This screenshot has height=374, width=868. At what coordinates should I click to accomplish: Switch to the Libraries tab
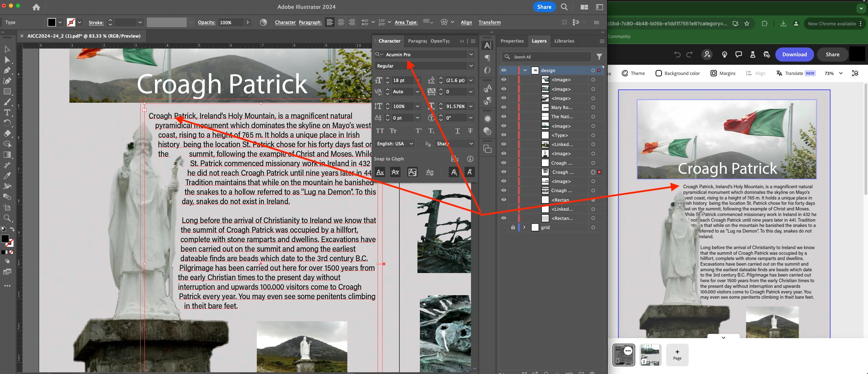(x=564, y=41)
